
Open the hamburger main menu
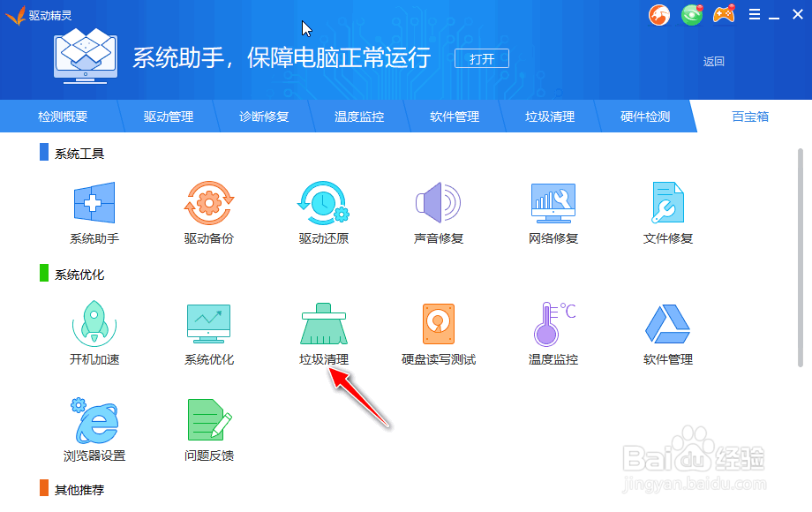click(755, 14)
